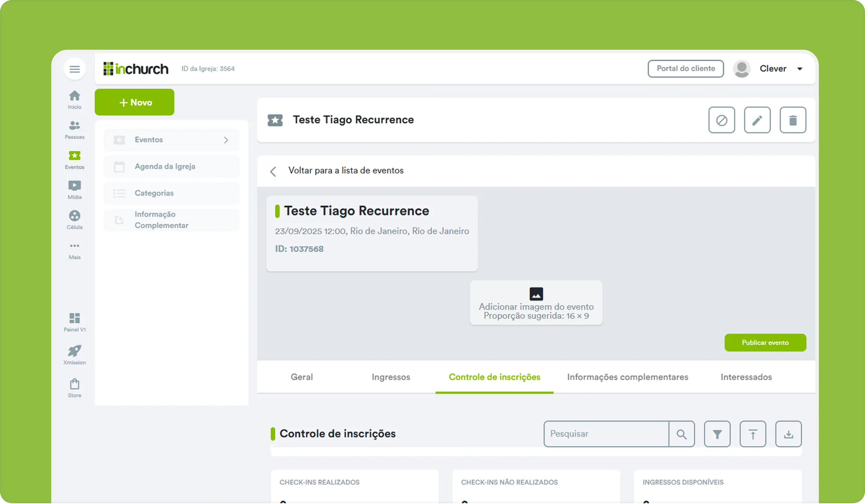Select the Controle de inscrições tab
The width and height of the screenshot is (865, 504).
(494, 377)
